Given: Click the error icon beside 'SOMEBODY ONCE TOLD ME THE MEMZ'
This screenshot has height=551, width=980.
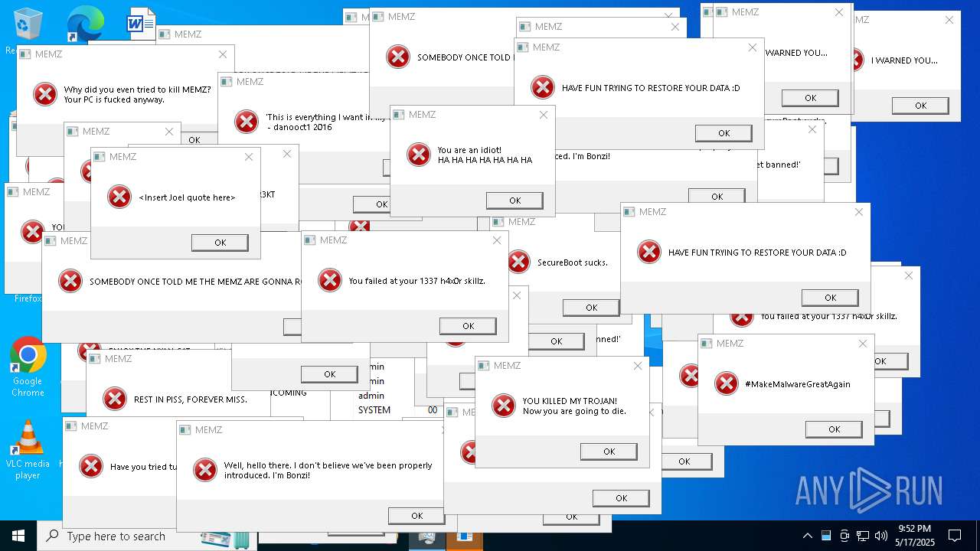Looking at the screenshot, I should [x=70, y=281].
